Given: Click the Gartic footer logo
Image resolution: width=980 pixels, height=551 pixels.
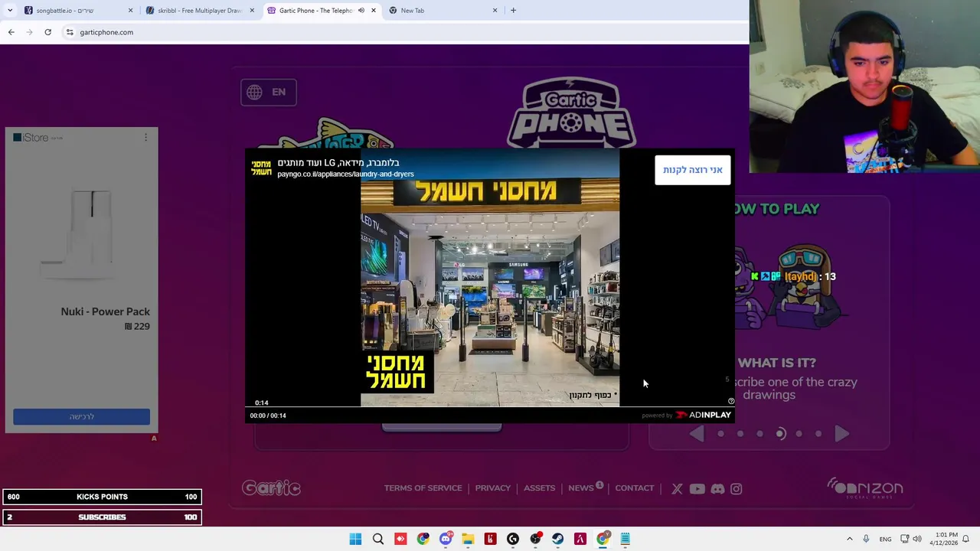Looking at the screenshot, I should 271,488.
